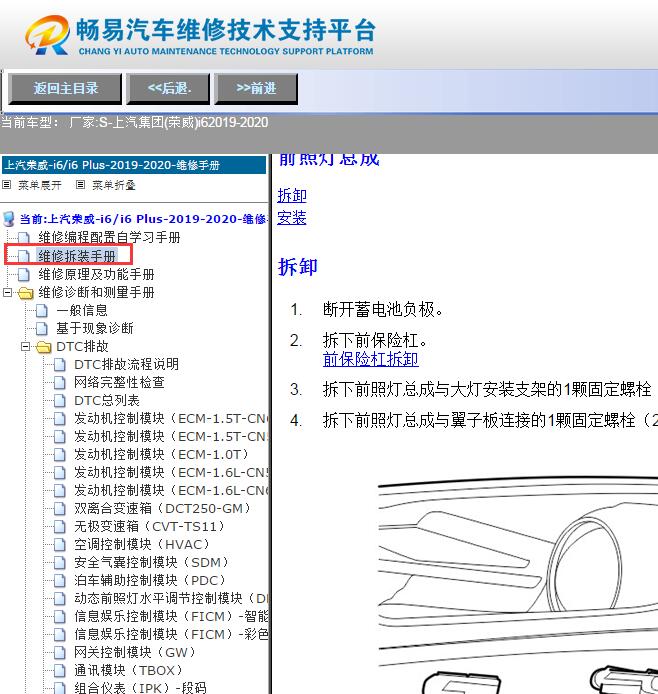The image size is (658, 694).
Task: Click page icon beside 一般信息
Action: point(42,311)
